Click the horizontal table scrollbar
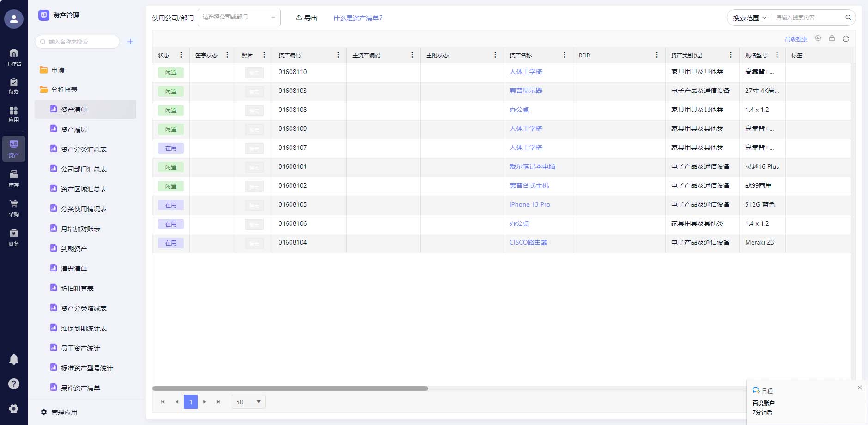 click(x=290, y=388)
